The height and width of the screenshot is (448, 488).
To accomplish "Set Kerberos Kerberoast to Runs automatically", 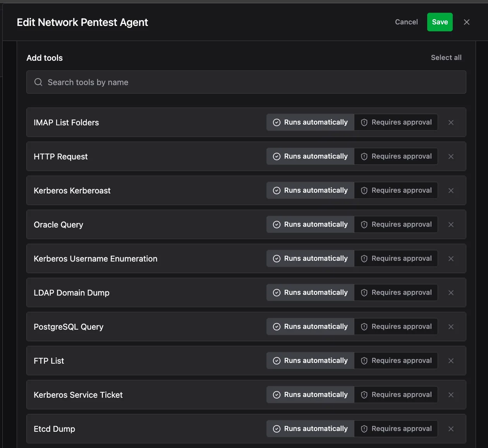I will [311, 190].
